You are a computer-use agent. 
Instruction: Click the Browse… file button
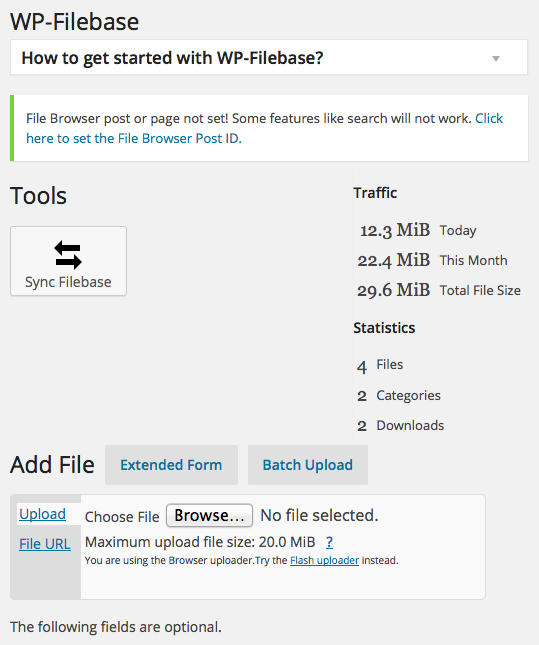pyautogui.click(x=209, y=515)
